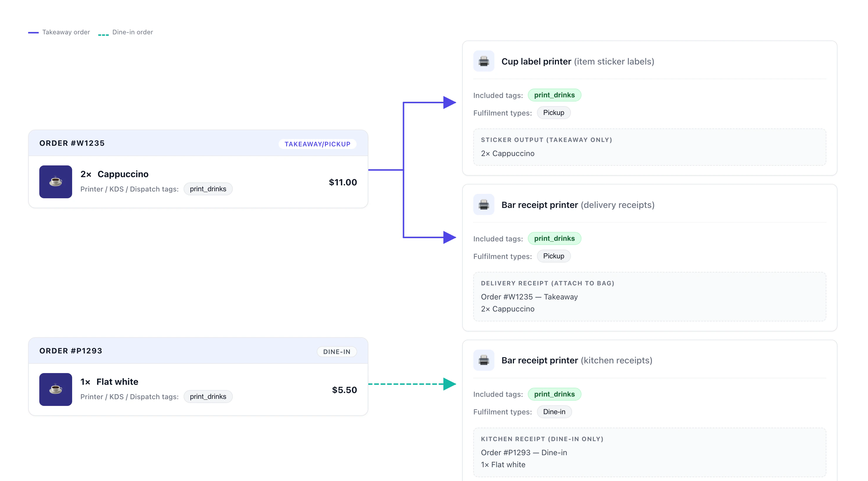Screen dimensions: 868x481
Task: Click Pickup fulfilment type in Cup label printer
Action: tap(553, 113)
